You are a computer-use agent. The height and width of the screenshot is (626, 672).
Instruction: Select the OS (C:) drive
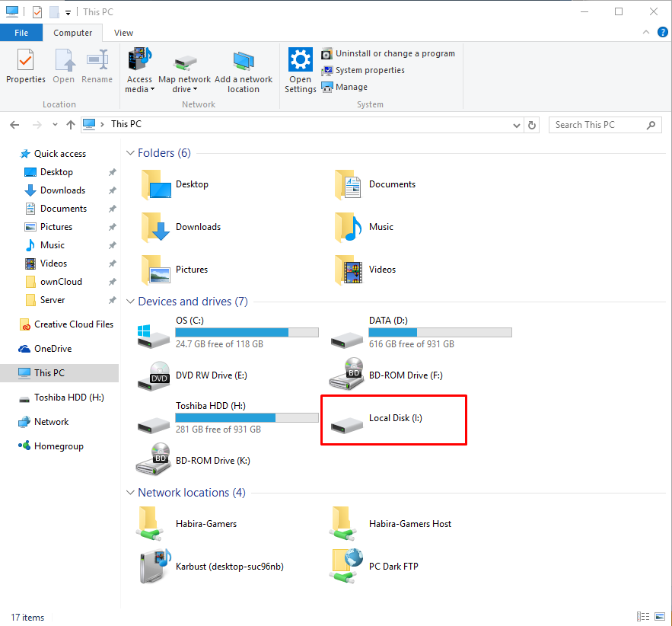tap(228, 332)
